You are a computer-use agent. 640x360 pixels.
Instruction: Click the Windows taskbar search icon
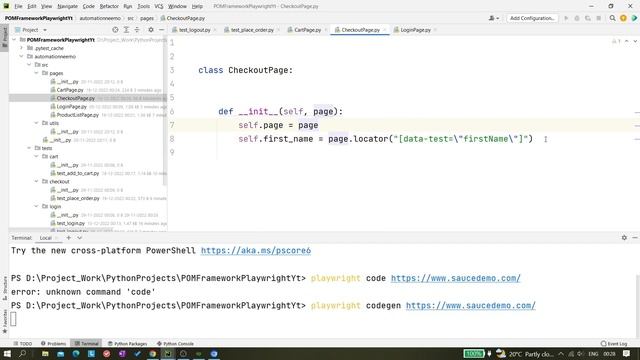[22, 353]
